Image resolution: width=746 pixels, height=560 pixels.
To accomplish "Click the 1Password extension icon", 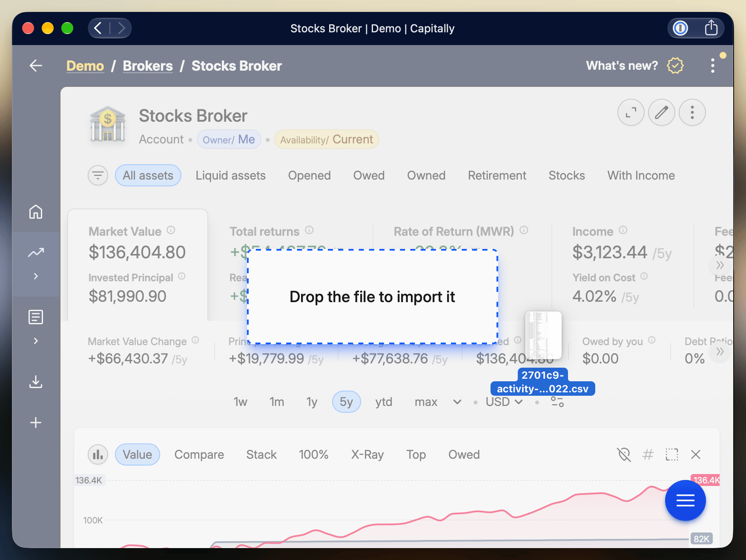I will click(x=680, y=28).
